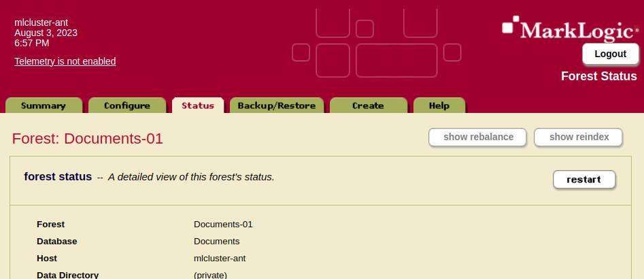Click the 'Data Directory' row label
644x279 pixels.
click(67, 275)
